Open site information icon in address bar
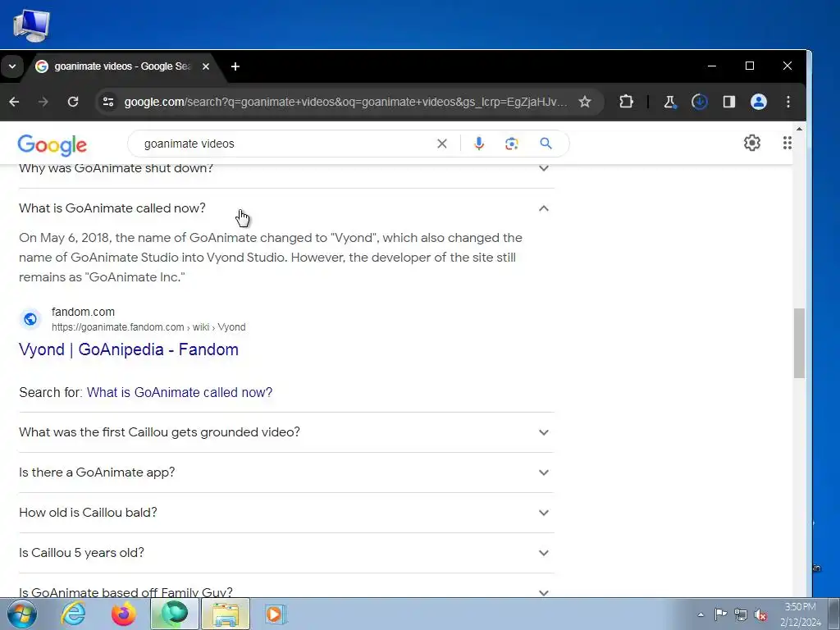The height and width of the screenshot is (630, 840). [x=108, y=102]
